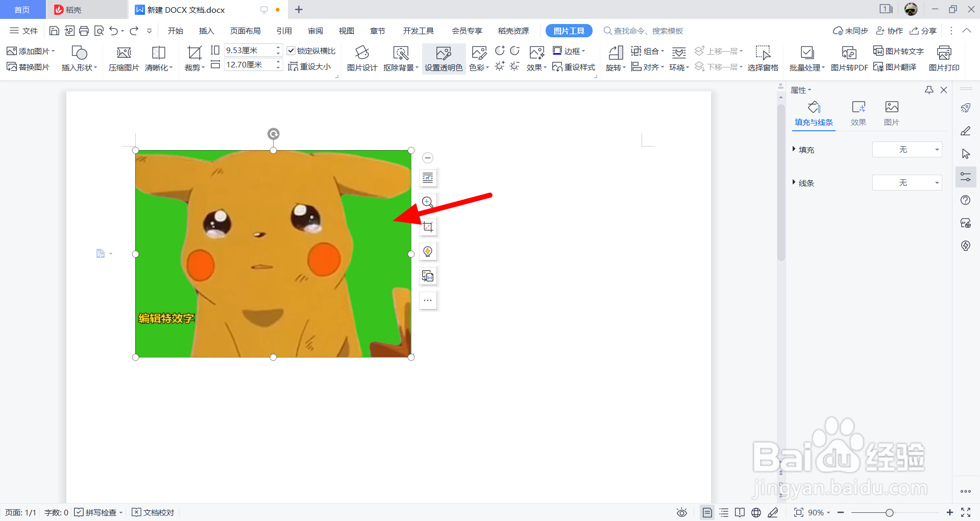Click the zoom slider handle
Screen dimensions: 980x521
pos(890,513)
